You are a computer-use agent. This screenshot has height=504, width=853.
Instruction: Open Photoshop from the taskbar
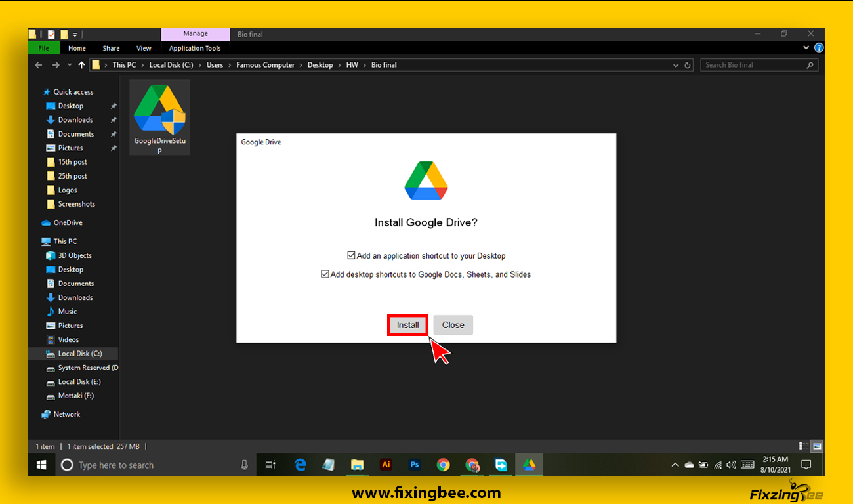415,465
